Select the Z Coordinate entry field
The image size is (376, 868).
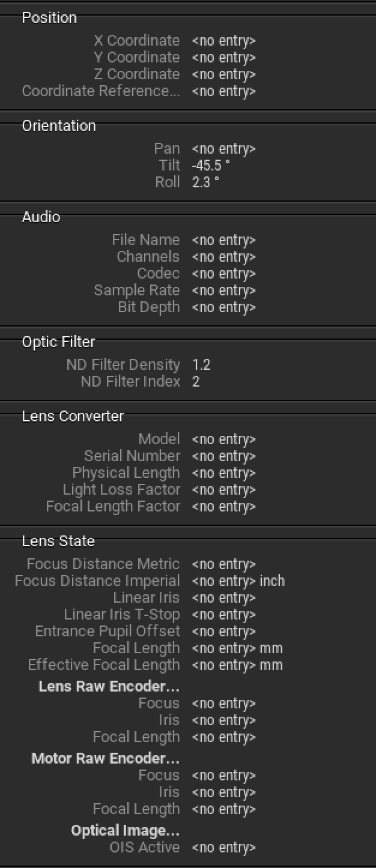[x=223, y=74]
